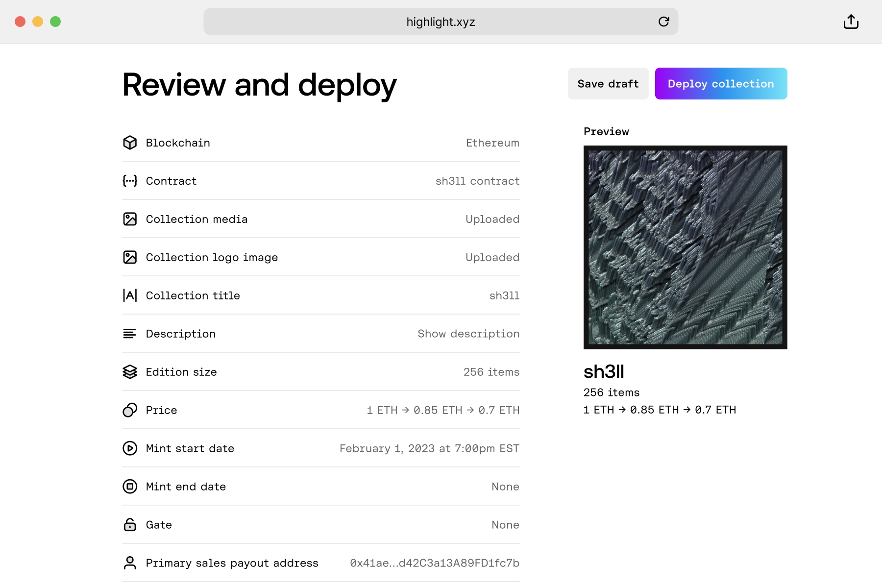Click the Collection title text icon
Image resolution: width=882 pixels, height=588 pixels.
pyautogui.click(x=130, y=295)
